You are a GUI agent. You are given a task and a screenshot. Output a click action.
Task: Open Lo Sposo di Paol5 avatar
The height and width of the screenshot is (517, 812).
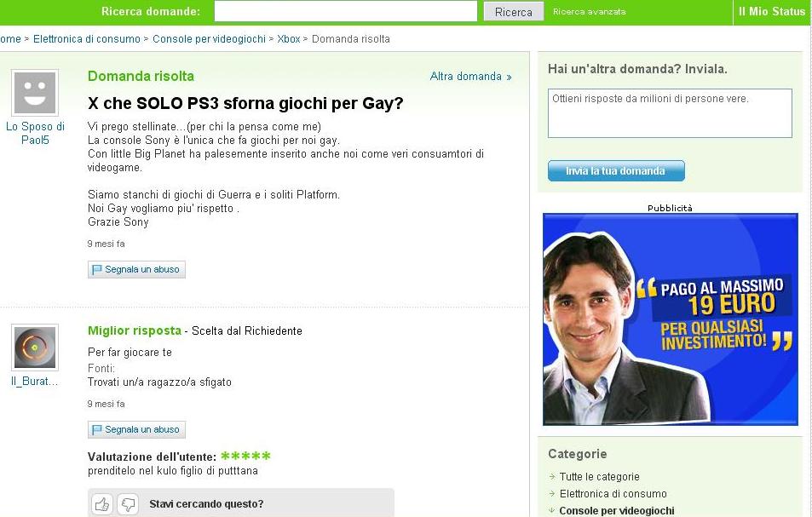tap(35, 93)
